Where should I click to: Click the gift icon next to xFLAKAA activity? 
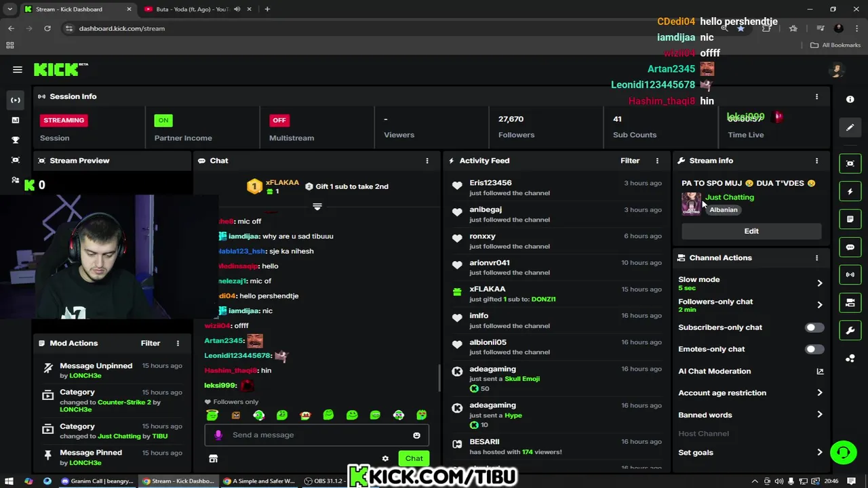[457, 292]
